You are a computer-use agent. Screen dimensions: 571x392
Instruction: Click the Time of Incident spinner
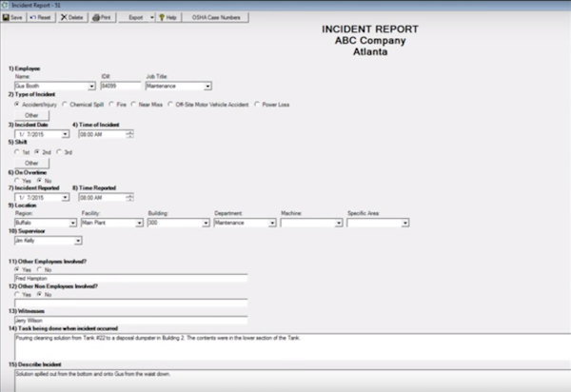129,134
